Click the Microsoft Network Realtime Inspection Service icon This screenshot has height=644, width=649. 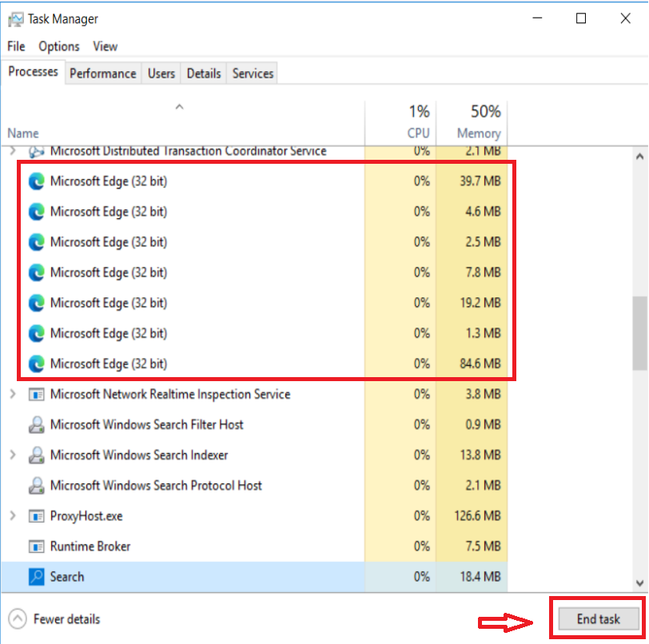(37, 395)
